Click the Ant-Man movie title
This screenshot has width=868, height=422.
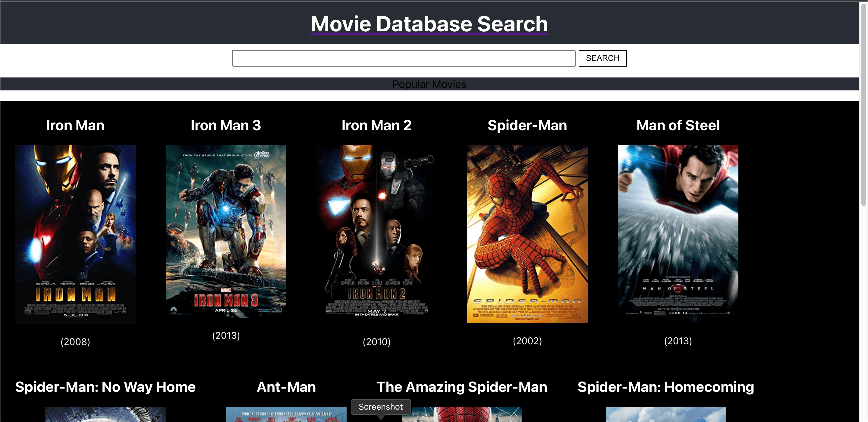pos(286,387)
